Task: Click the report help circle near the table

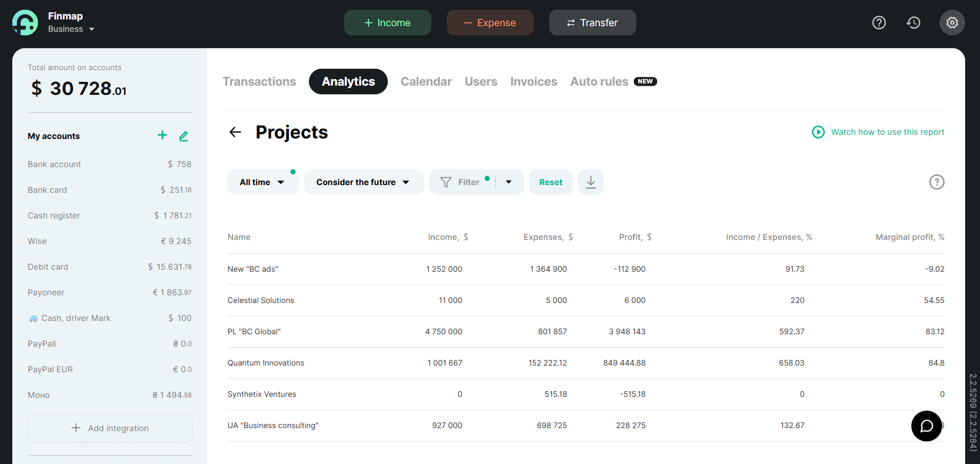Action: tap(936, 182)
